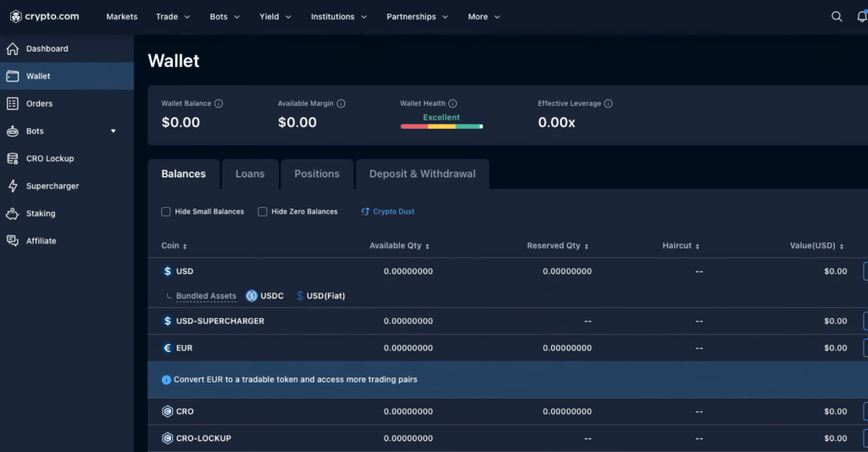This screenshot has height=452, width=868.
Task: Open the Crypto Dust link
Action: coord(393,212)
